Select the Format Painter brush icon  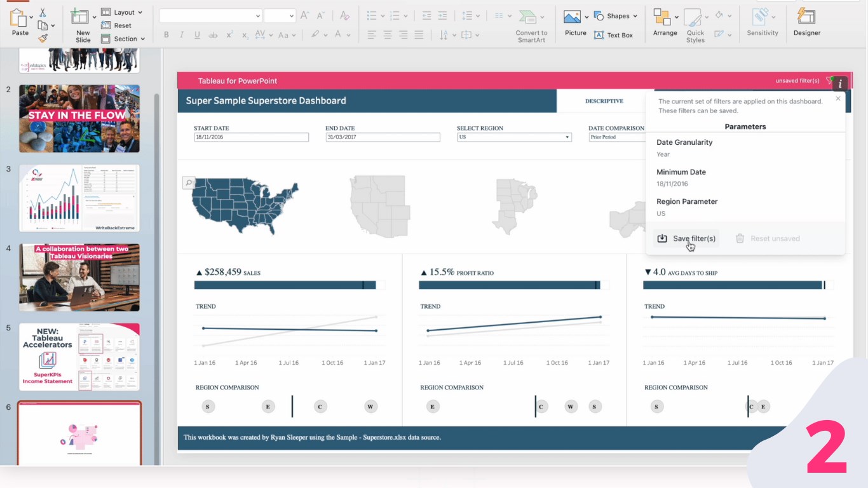coord(43,38)
